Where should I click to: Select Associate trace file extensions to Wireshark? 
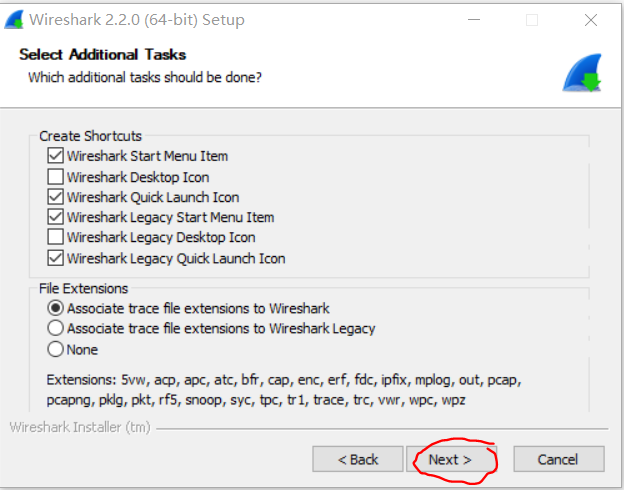coord(55,308)
